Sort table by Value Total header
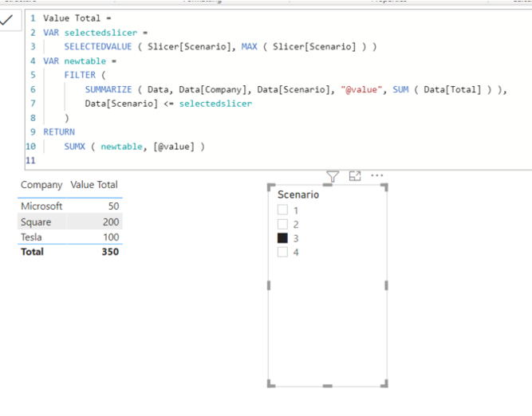The width and height of the screenshot is (532, 416). click(x=94, y=185)
